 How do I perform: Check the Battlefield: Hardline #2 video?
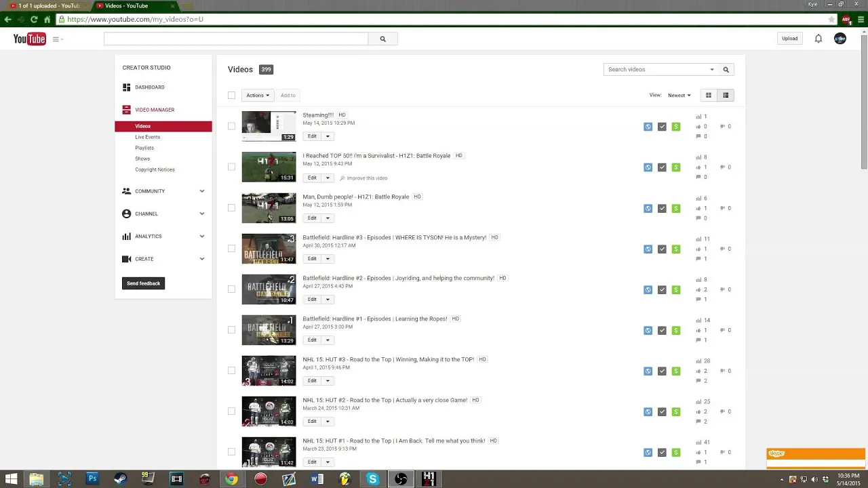(231, 289)
